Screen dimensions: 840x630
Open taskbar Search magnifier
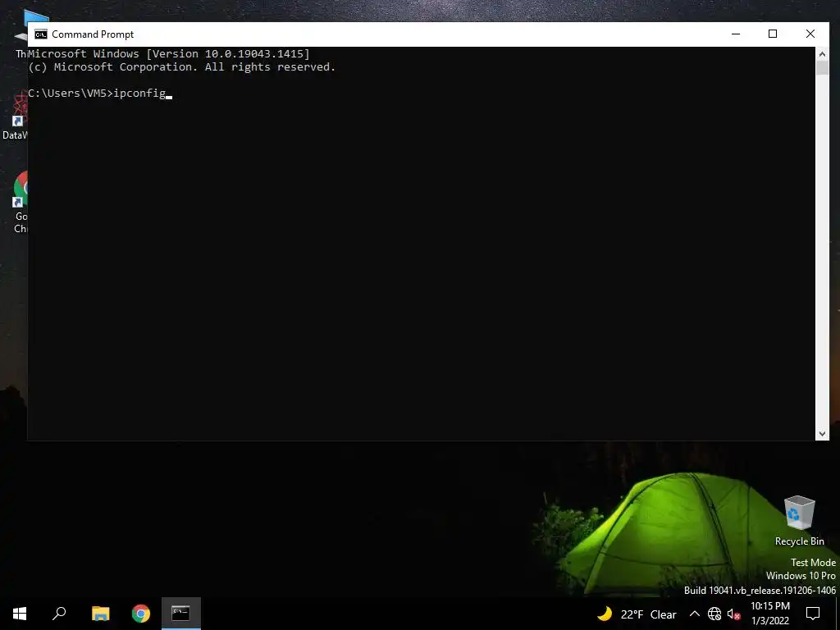59,614
